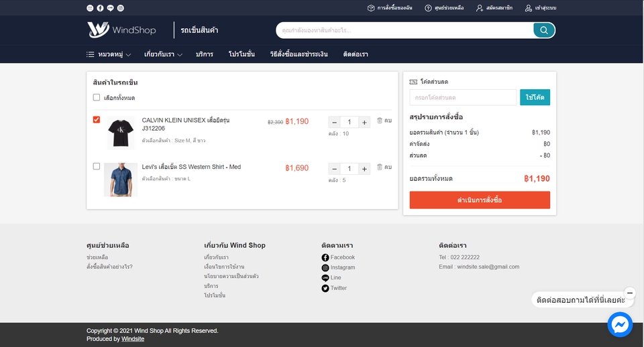Open Levi's SS Western Shirt product title
644x347 pixels.
pos(191,167)
